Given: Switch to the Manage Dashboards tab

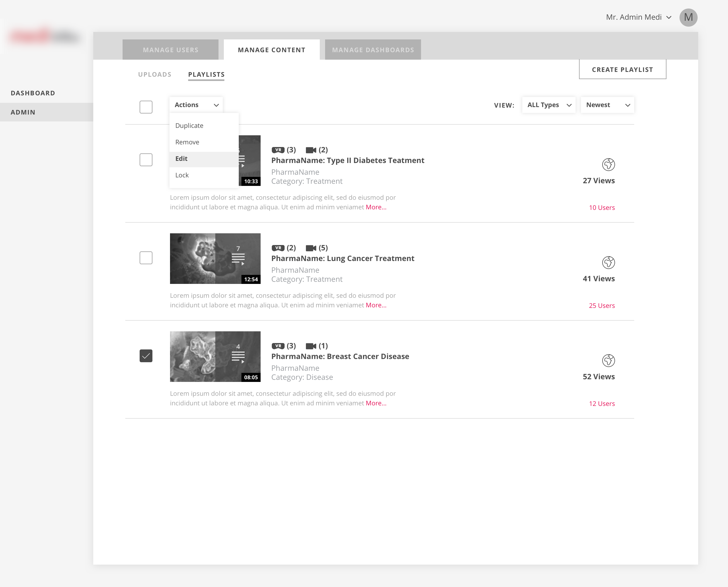Looking at the screenshot, I should pos(373,50).
